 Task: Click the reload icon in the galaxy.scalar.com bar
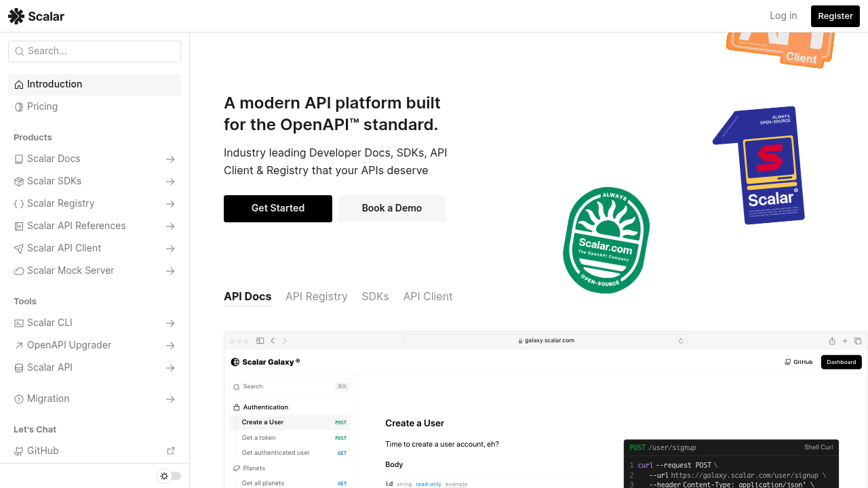[681, 341]
